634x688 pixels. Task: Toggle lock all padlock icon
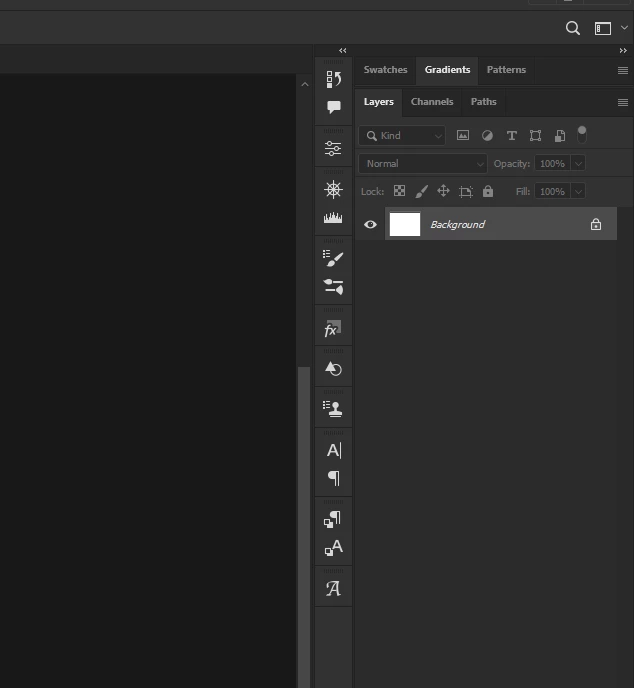[x=488, y=191]
